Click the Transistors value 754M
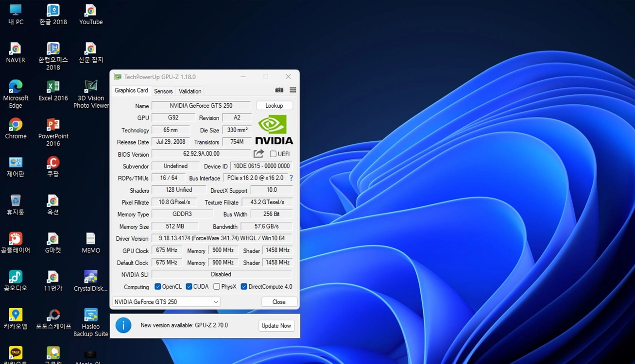 [237, 142]
